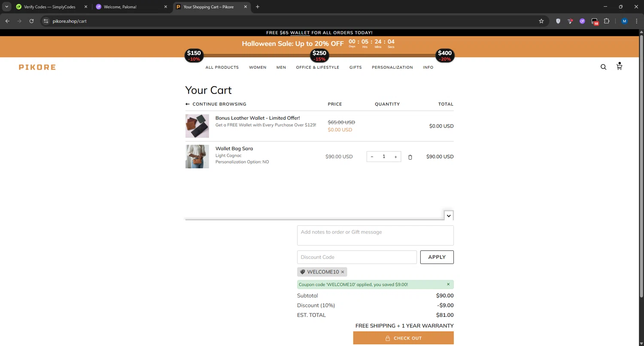Remove the WELCOME10 coupon tag
This screenshot has width=644, height=346.
(343, 272)
